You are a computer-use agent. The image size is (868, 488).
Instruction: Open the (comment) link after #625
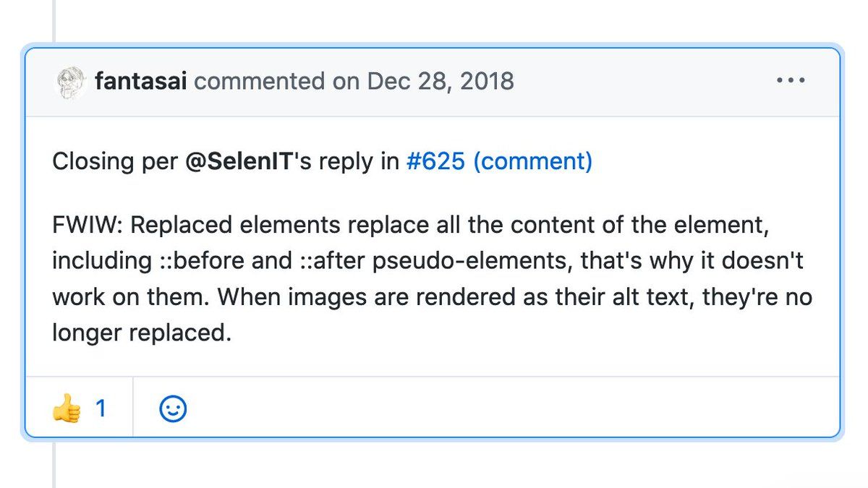(x=532, y=161)
